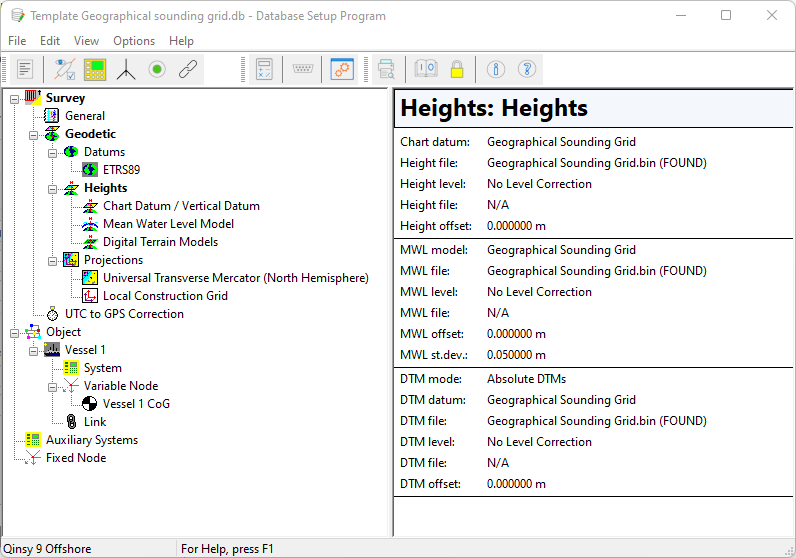Image resolution: width=796 pixels, height=558 pixels.
Task: Click the lock icon in the toolbar
Action: (x=456, y=69)
